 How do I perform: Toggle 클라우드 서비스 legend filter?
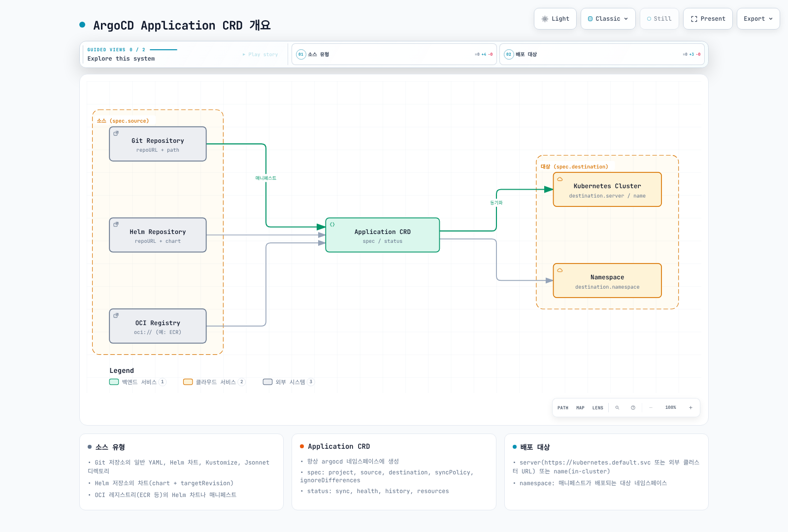214,382
